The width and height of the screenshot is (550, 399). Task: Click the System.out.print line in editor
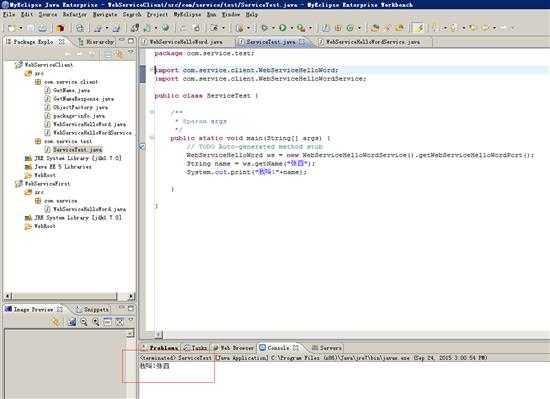click(x=247, y=172)
